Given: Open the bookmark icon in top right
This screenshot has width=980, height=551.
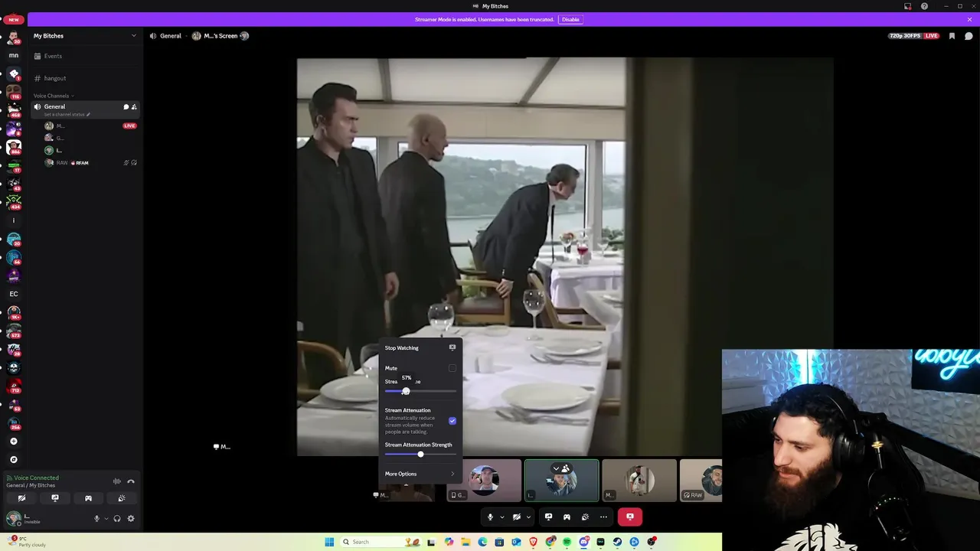Looking at the screenshot, I should [952, 36].
